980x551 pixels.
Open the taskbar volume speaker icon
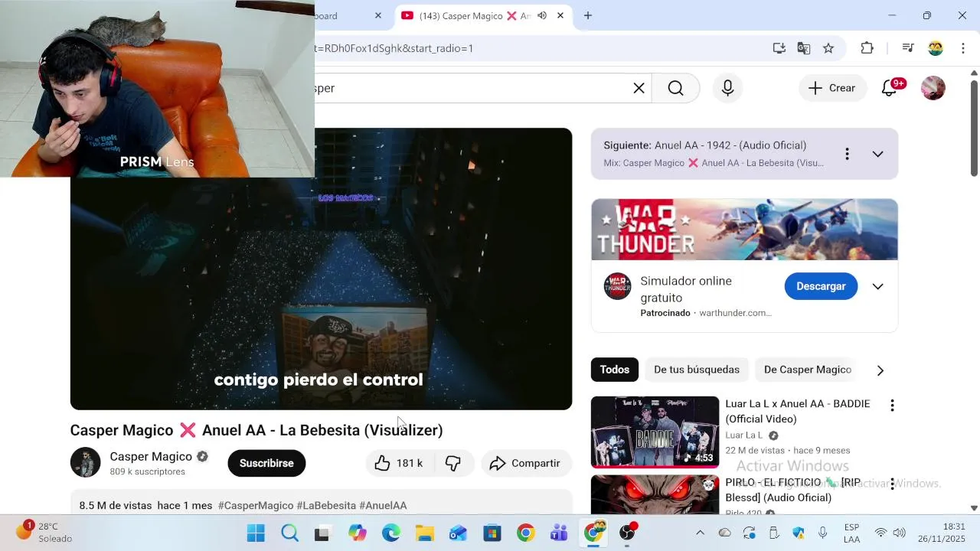click(899, 533)
